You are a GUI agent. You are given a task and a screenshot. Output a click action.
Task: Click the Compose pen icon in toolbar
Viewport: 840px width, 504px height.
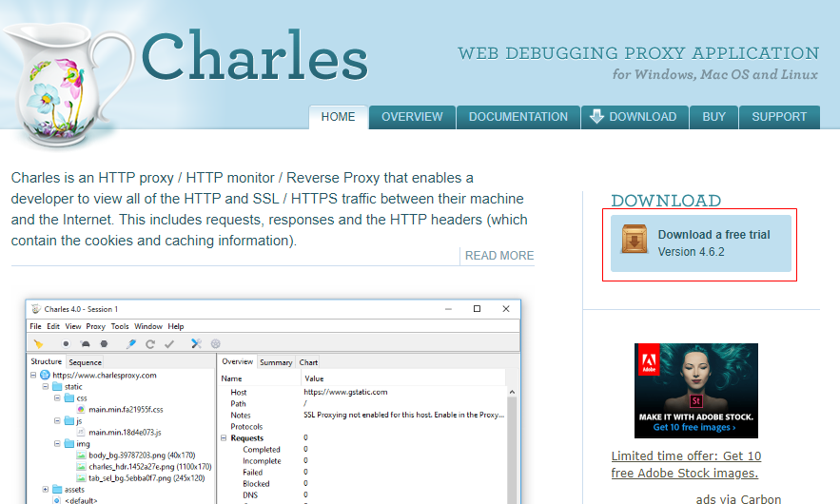tap(131, 343)
